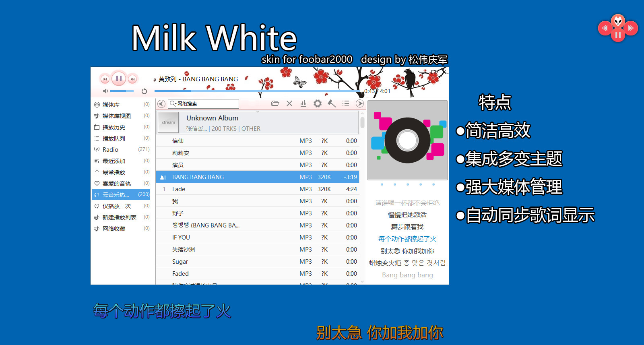Image resolution: width=644 pixels, height=345 pixels.
Task: Click the right arrow toggle in toolbar
Action: tap(360, 103)
